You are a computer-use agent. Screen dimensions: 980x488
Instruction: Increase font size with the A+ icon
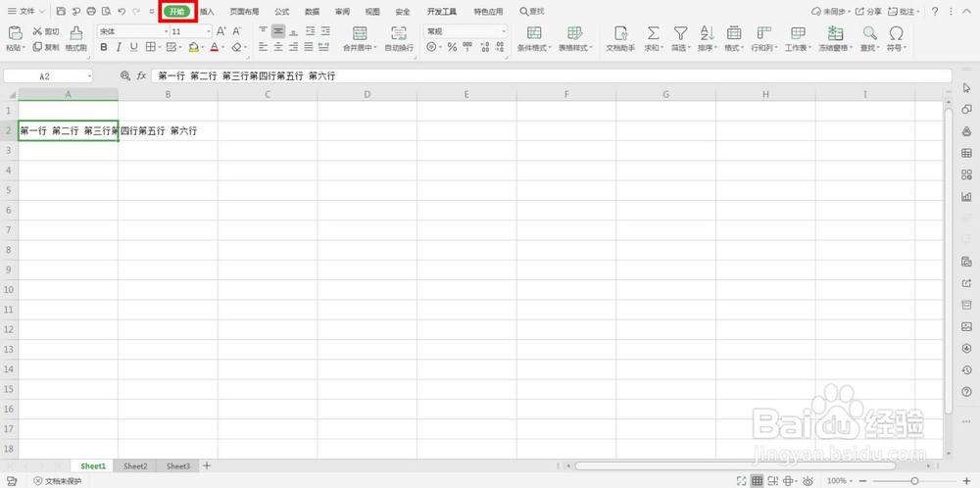(221, 31)
